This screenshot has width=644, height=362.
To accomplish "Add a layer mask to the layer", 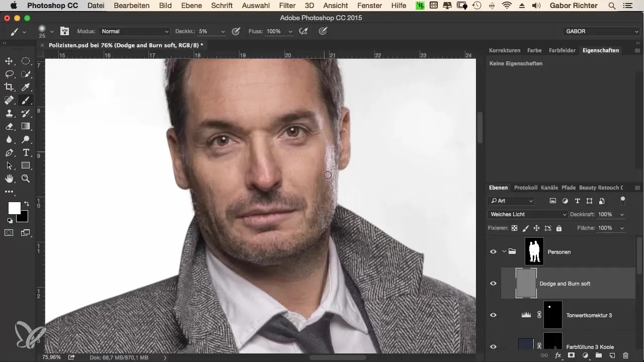I will click(572, 355).
